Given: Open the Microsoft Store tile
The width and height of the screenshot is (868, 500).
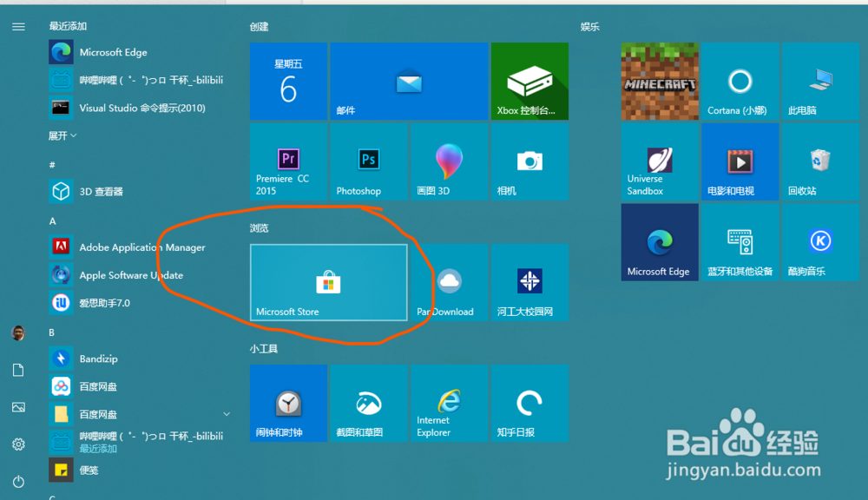Looking at the screenshot, I should pos(329,282).
